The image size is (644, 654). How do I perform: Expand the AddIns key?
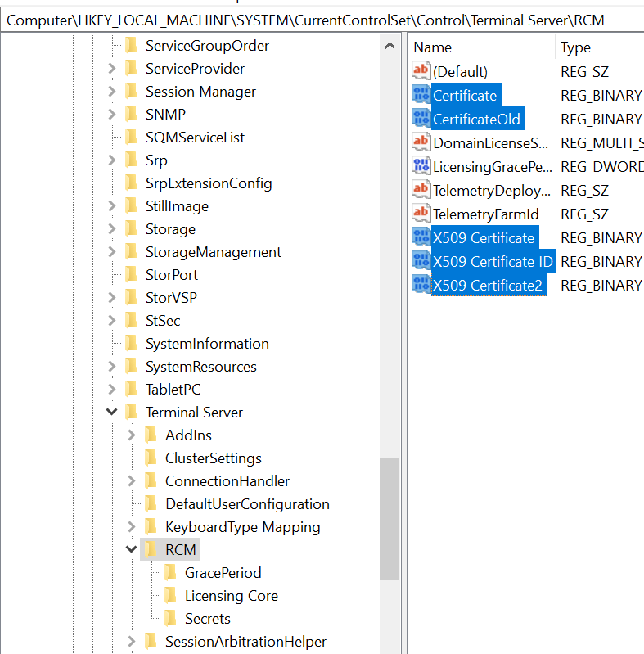pyautogui.click(x=132, y=435)
